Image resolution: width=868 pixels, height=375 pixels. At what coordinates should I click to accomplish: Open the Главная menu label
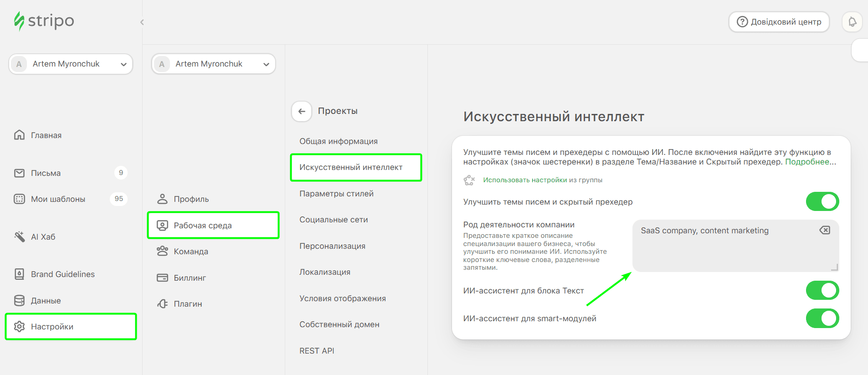click(46, 135)
